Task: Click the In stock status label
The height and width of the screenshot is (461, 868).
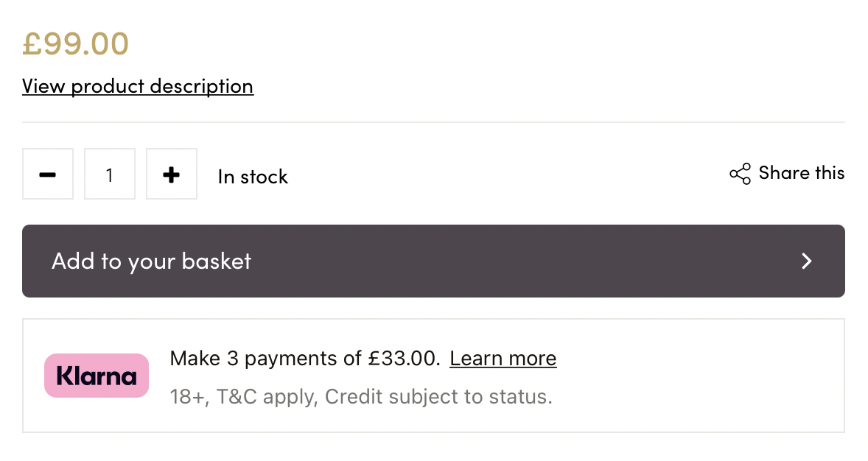Action: point(252,176)
